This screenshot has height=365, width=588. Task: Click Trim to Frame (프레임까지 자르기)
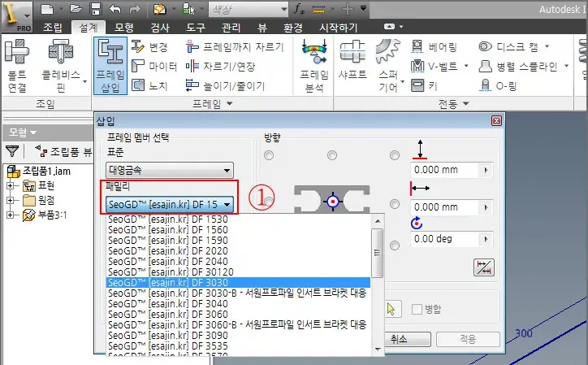pyautogui.click(x=235, y=46)
